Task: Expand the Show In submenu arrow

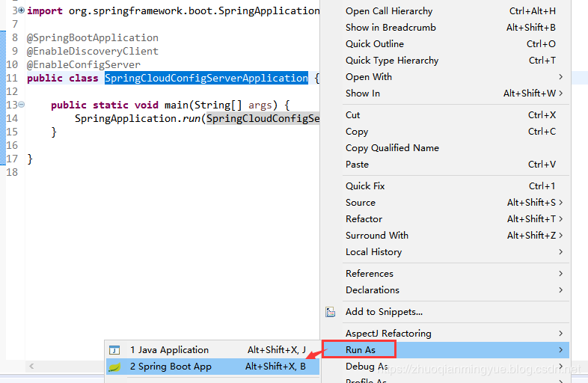Action: click(x=560, y=94)
